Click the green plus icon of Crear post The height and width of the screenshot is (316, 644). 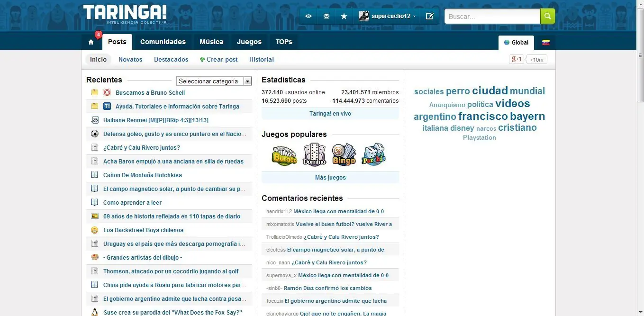click(202, 59)
